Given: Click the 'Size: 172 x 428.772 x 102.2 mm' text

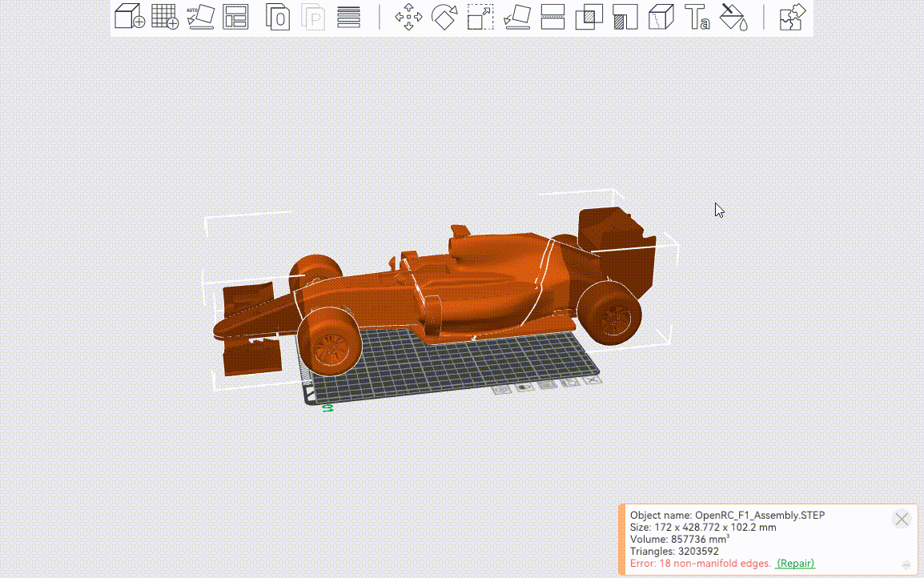Looking at the screenshot, I should point(703,528).
